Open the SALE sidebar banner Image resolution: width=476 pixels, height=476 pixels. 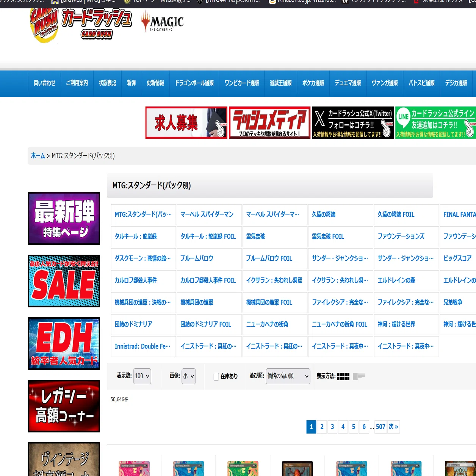(64, 281)
